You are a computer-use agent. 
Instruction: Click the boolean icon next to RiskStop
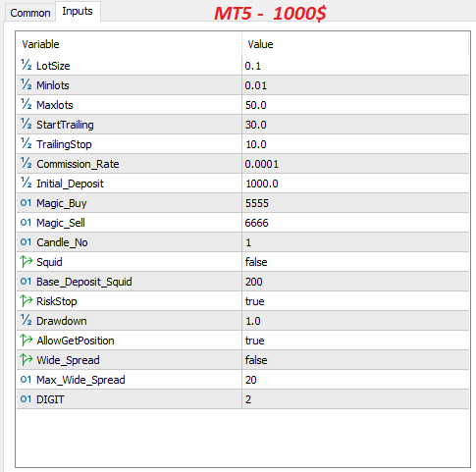(x=26, y=301)
